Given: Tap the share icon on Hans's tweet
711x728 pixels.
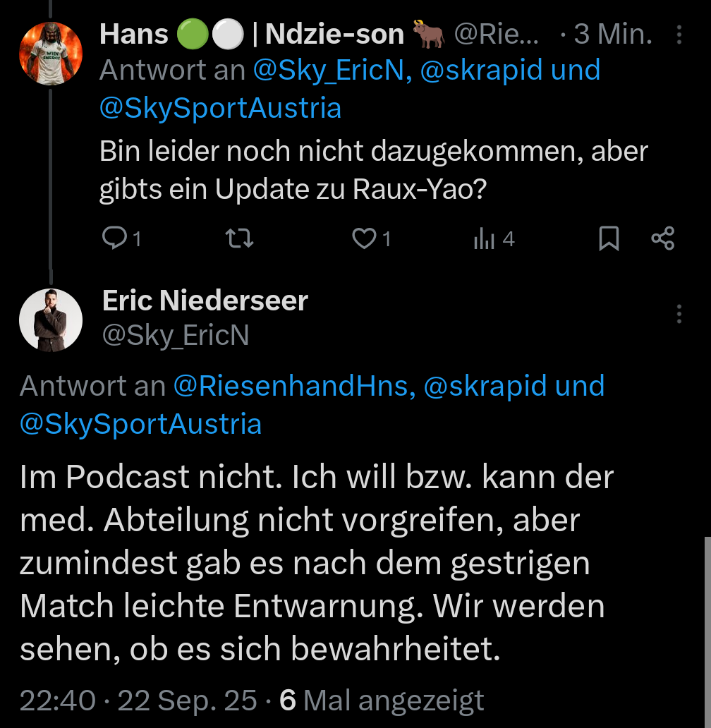Looking at the screenshot, I should [x=663, y=240].
